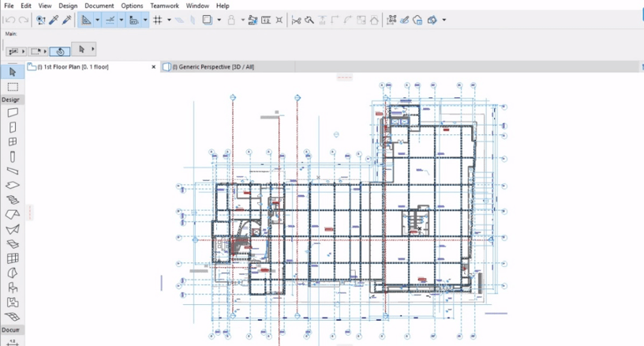Select the Mesh tool

[13, 317]
